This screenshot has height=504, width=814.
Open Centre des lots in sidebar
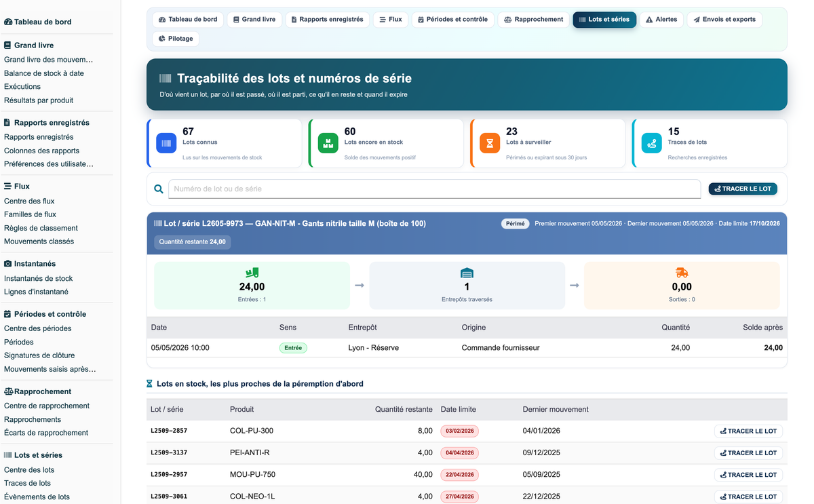pos(29,469)
